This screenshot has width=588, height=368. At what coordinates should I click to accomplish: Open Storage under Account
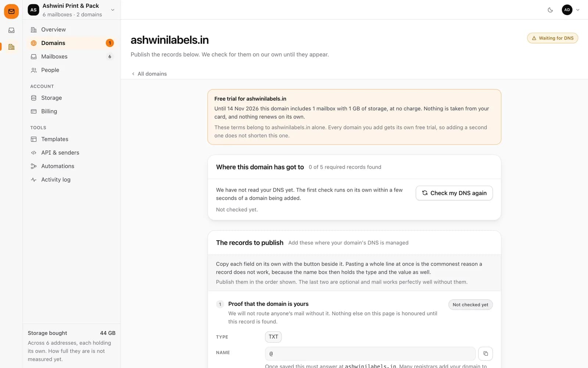(x=72, y=98)
